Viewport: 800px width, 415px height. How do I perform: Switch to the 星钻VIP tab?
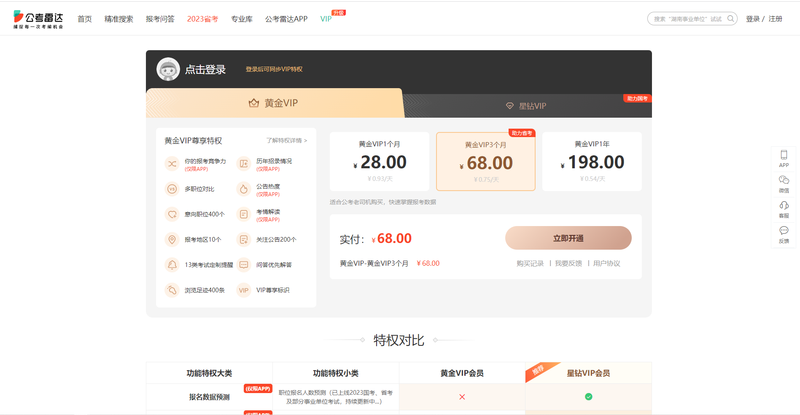tap(528, 106)
